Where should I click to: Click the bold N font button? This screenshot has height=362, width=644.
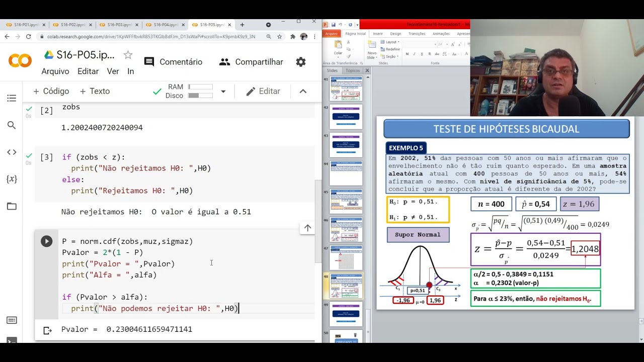[407, 53]
